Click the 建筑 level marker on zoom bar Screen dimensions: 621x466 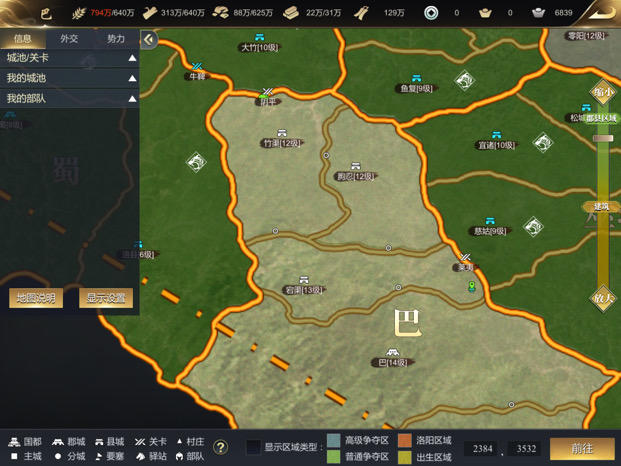601,206
